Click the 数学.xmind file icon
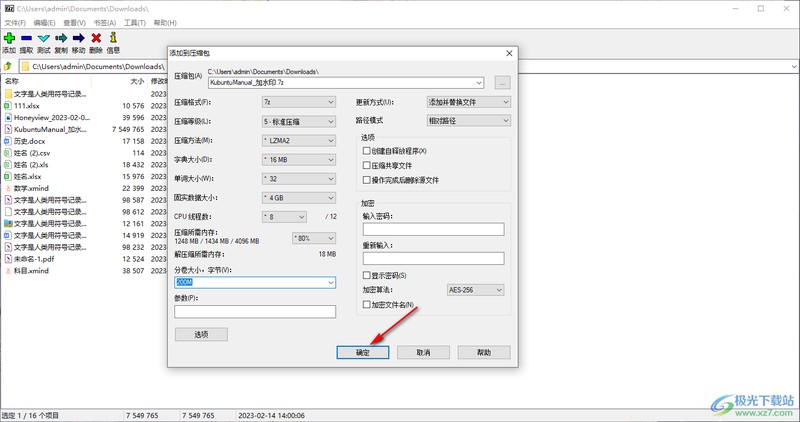The image size is (800, 422). pyautogui.click(x=8, y=188)
